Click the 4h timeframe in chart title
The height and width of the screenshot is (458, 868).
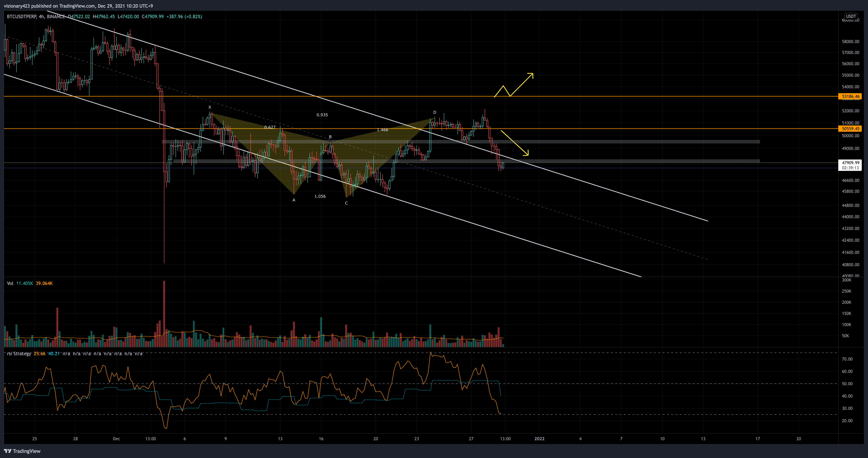point(41,16)
